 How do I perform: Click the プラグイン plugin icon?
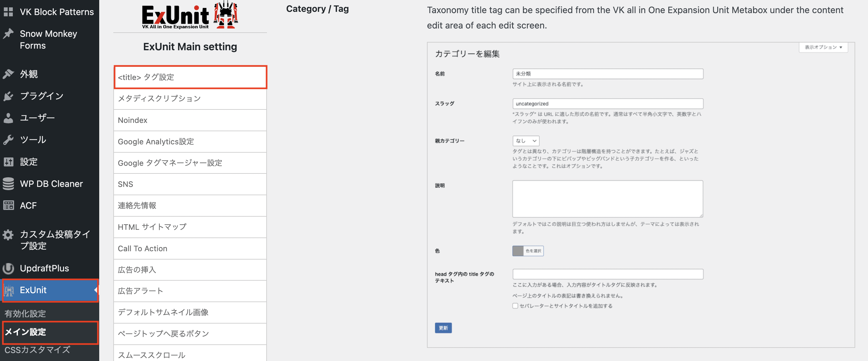8,96
